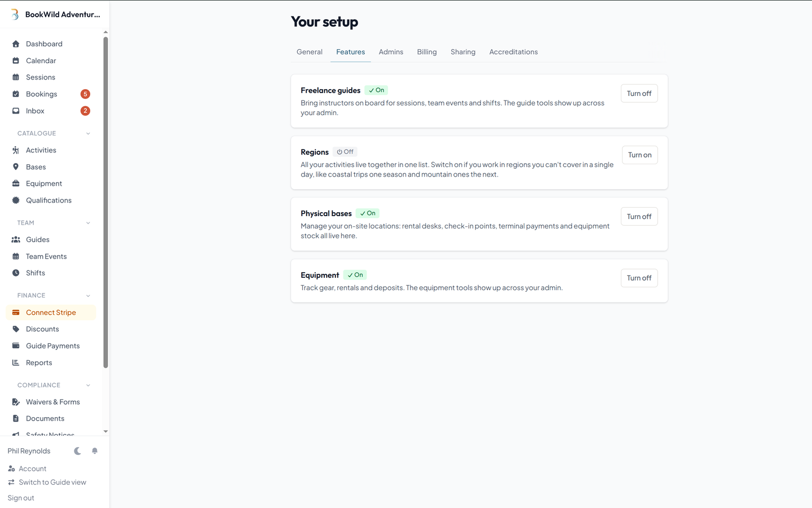
Task: Click the Bookings badge showing 5
Action: [x=85, y=94]
